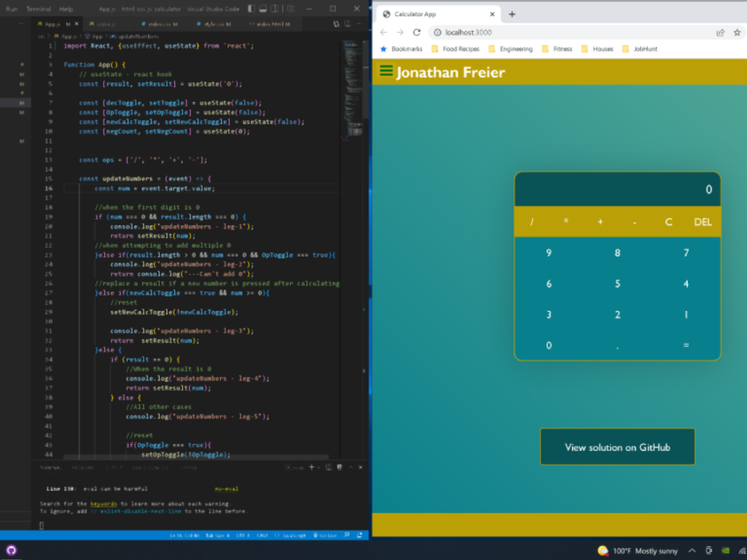Open the Fitness bookmark folder
Image resolution: width=747 pixels, height=560 pixels.
point(557,49)
